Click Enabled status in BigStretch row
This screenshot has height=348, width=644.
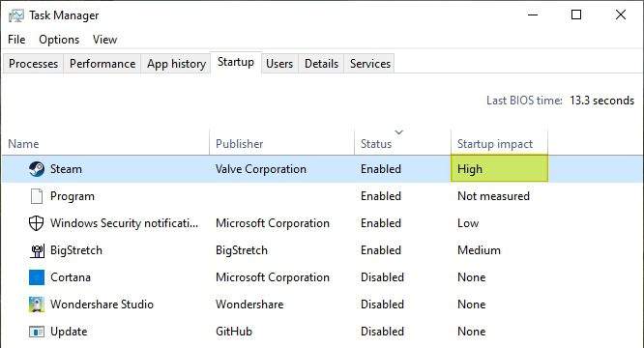click(381, 250)
